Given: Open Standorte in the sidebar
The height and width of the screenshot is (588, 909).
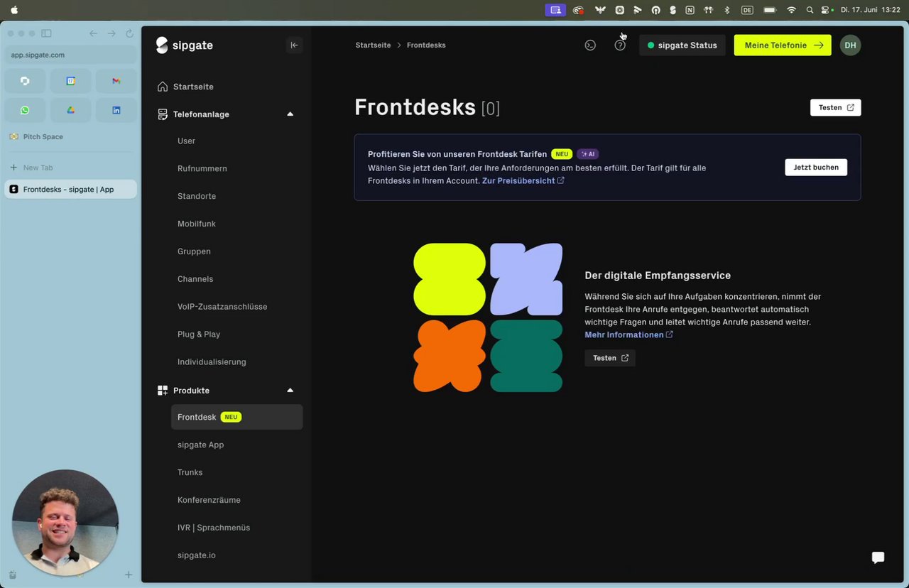Looking at the screenshot, I should [197, 197].
